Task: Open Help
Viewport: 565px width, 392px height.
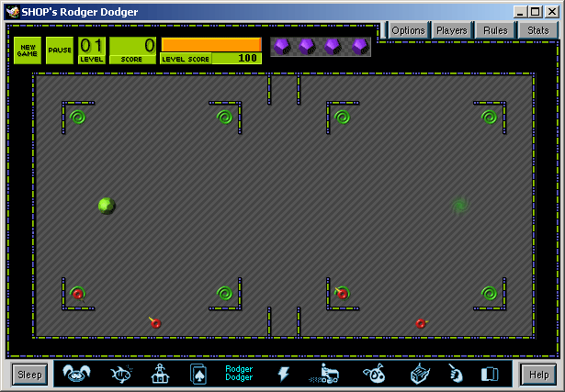Action: 539,375
